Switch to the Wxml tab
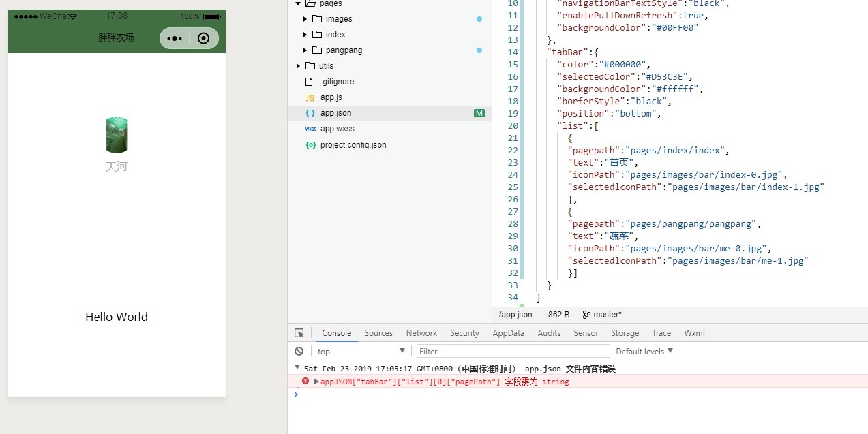Image resolution: width=868 pixels, height=434 pixels. pyautogui.click(x=695, y=333)
